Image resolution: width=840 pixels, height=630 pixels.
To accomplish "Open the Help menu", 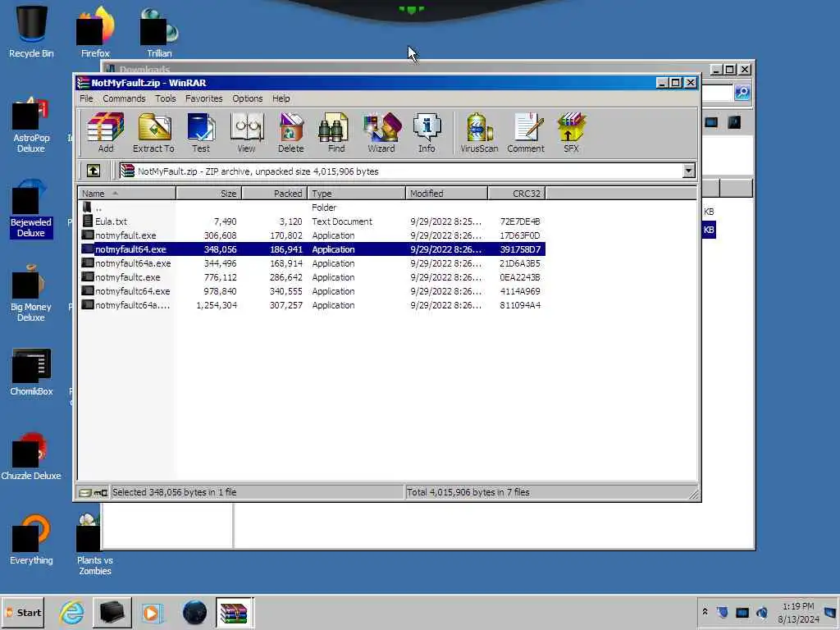I will tap(281, 98).
